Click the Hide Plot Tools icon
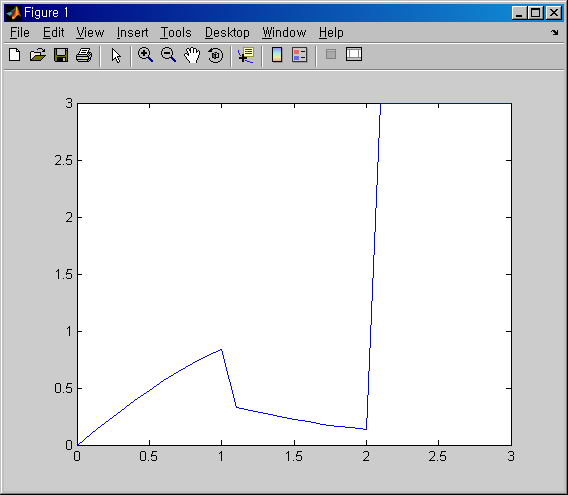568x495 pixels. [331, 54]
